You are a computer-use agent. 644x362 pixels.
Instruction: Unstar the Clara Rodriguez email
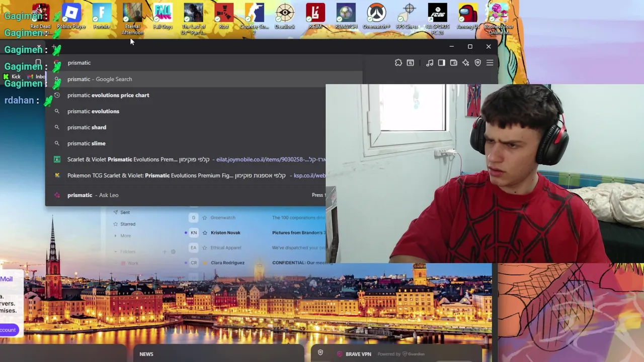tap(205, 263)
